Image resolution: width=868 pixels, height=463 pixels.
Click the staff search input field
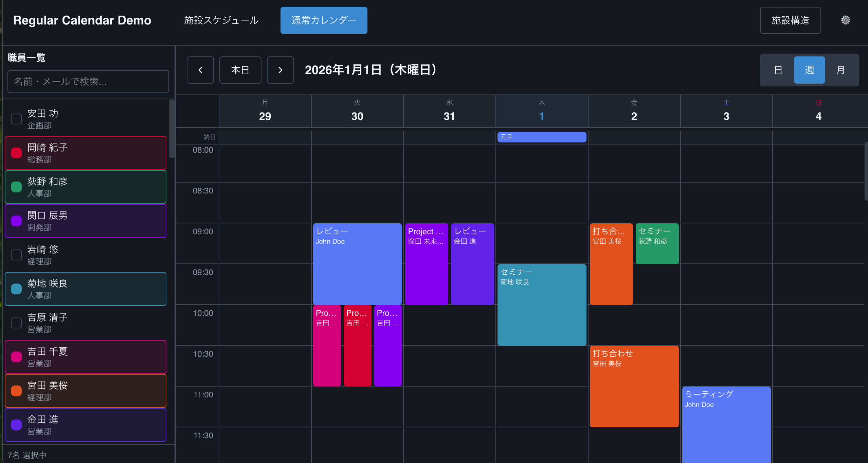click(x=88, y=82)
